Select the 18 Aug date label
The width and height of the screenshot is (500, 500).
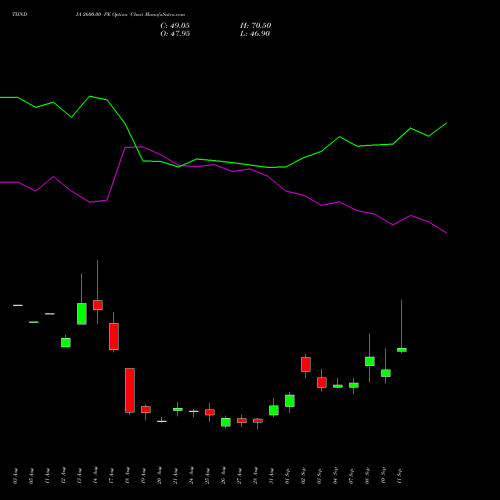(x=127, y=476)
